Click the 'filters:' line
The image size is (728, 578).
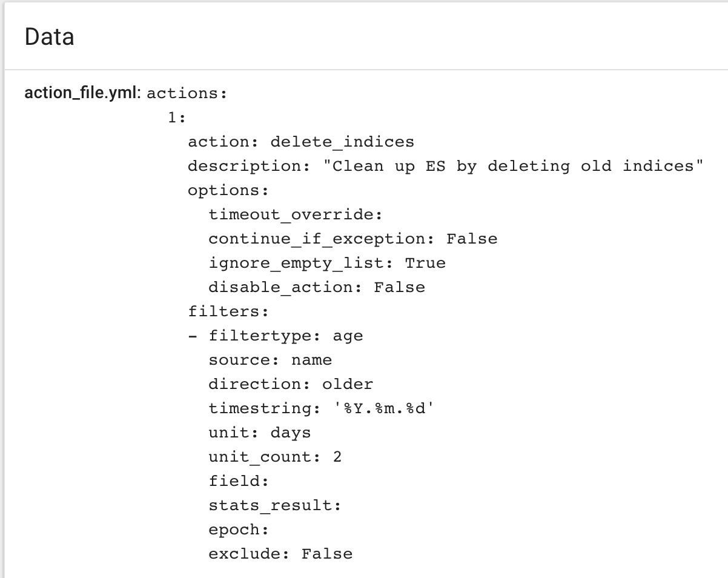pyautogui.click(x=228, y=311)
